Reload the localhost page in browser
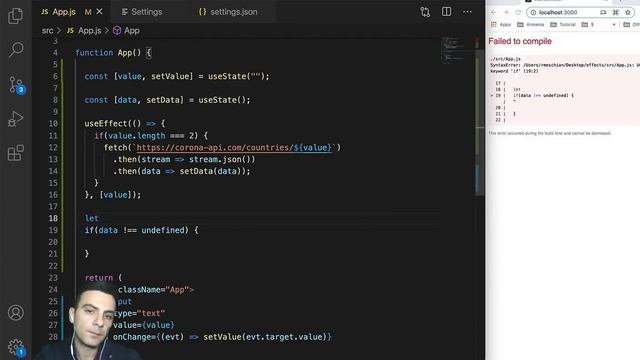The height and width of the screenshot is (360, 640). pyautogui.click(x=518, y=12)
